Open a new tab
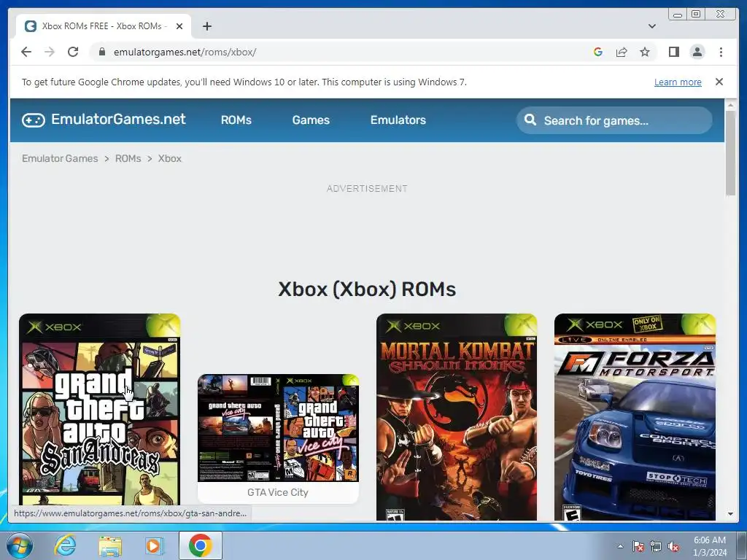747x560 pixels. pos(206,26)
